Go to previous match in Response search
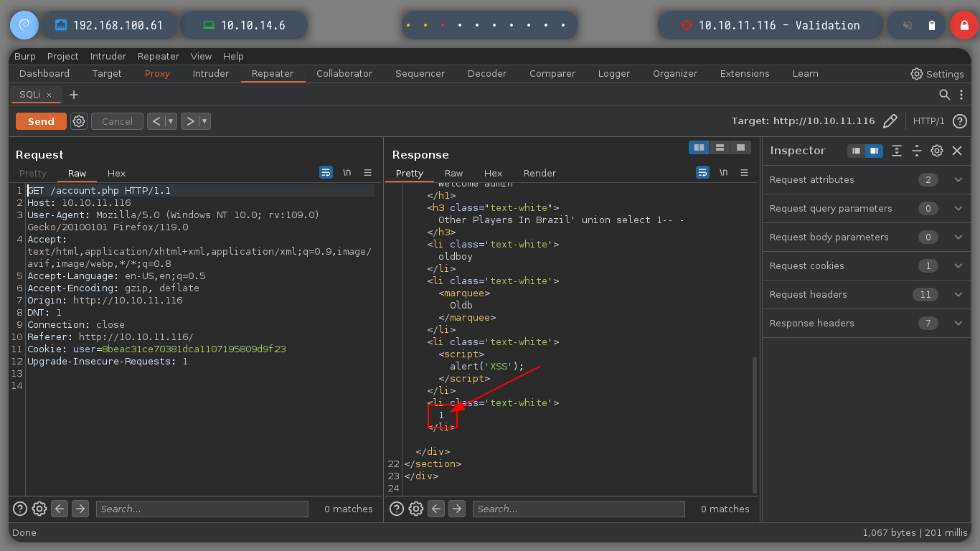 437,509
